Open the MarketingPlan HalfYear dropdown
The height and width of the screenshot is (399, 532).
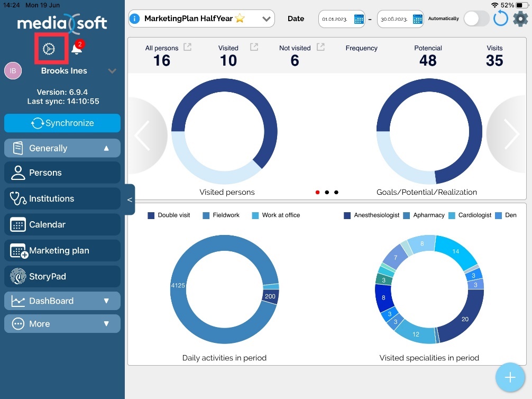coord(267,19)
